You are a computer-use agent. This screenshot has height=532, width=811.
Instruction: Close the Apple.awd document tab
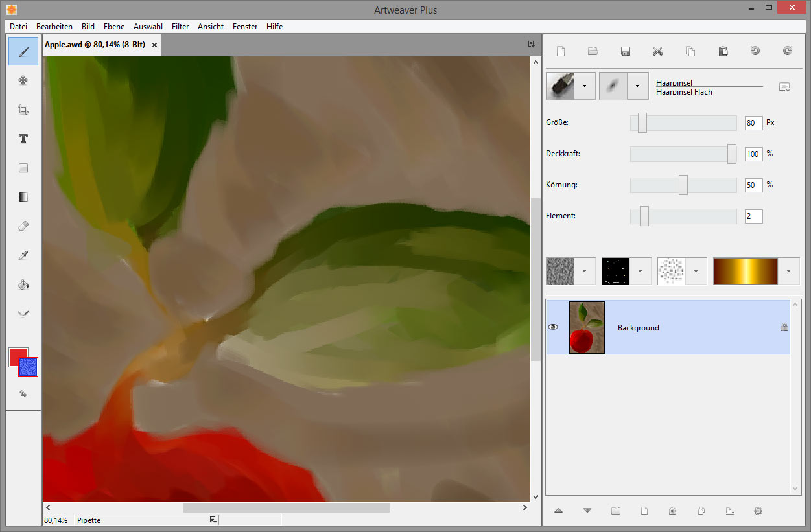(x=154, y=45)
